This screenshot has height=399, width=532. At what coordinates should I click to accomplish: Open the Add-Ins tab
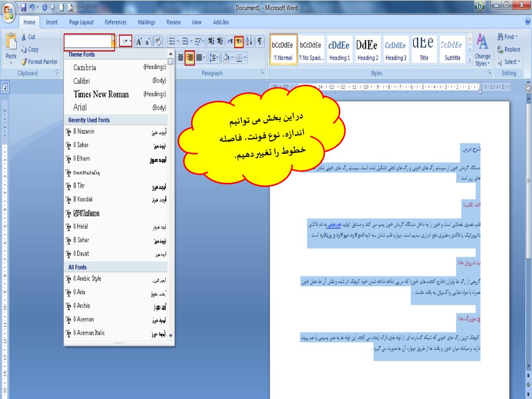[221, 22]
